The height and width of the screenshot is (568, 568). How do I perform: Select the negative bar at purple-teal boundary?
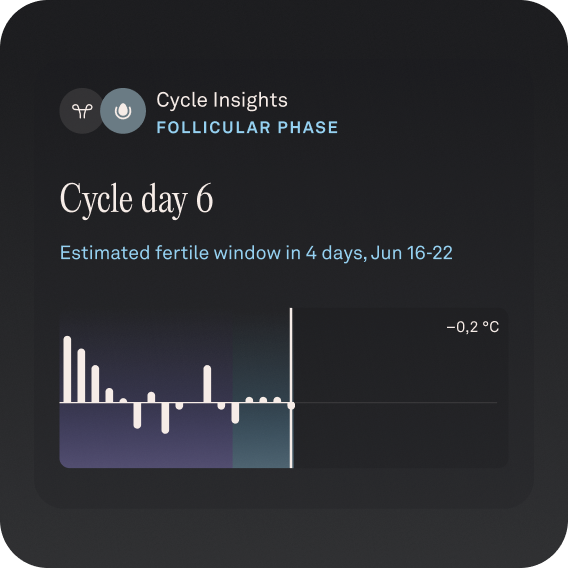coord(235,413)
